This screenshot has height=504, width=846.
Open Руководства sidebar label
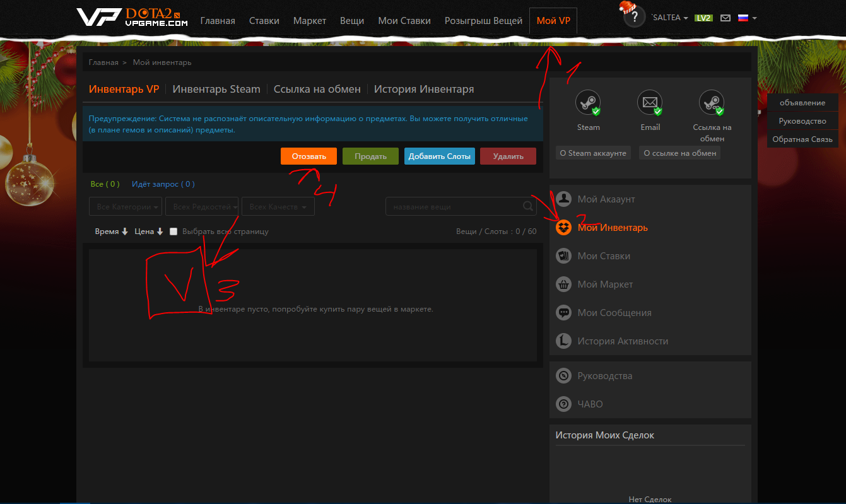point(605,376)
